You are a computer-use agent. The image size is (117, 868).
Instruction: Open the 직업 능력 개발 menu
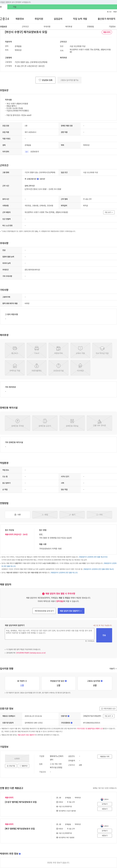click(x=80, y=19)
